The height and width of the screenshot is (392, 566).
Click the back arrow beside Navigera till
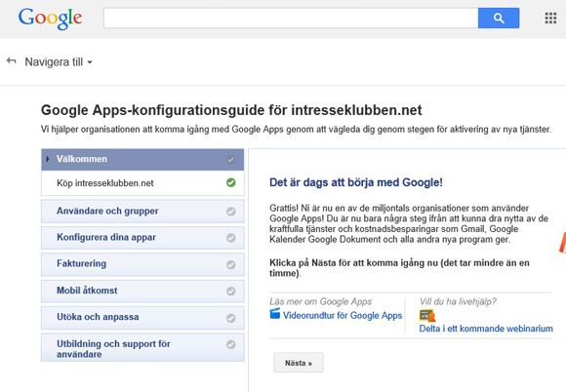pyautogui.click(x=12, y=61)
